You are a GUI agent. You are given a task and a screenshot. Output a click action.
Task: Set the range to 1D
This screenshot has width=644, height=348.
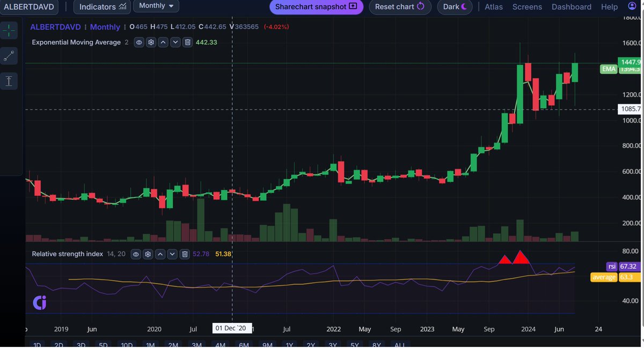click(x=36, y=345)
